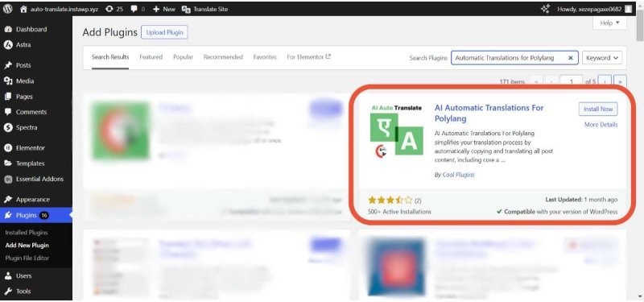Image resolution: width=644 pixels, height=302 pixels.
Task: Click the current page number field
Action: [572, 81]
